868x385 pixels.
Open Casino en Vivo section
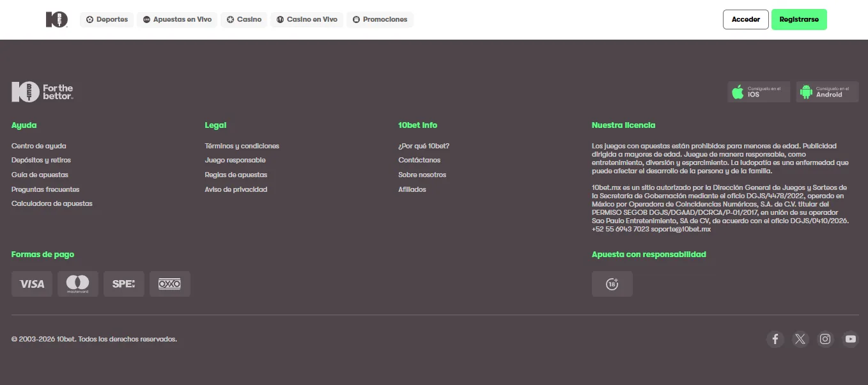pyautogui.click(x=307, y=20)
